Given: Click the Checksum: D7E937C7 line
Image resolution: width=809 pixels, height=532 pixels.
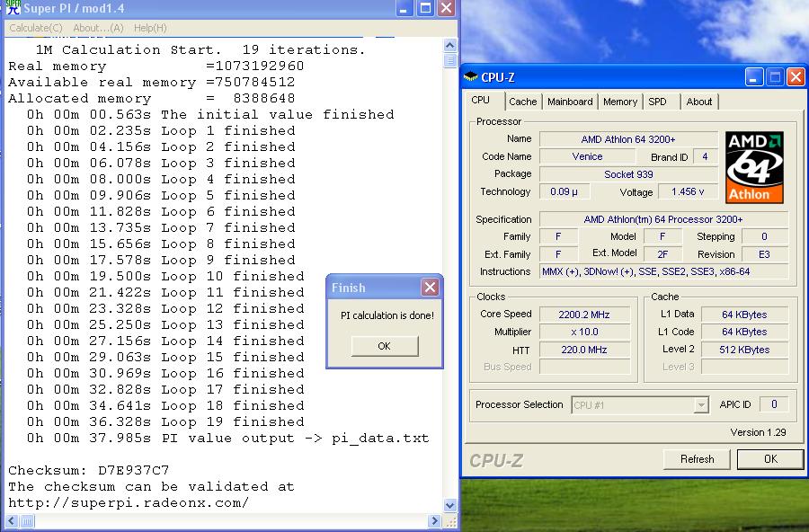Looking at the screenshot, I should (x=89, y=470).
